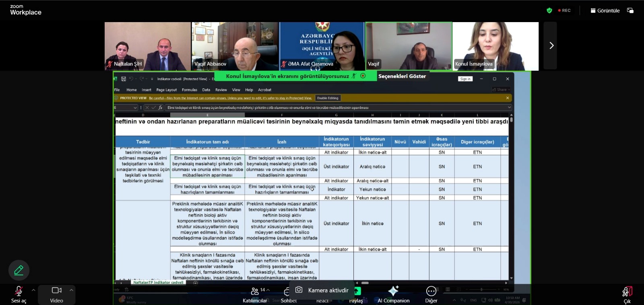Click the Paylaş share screen button
The image size is (644, 305).
pos(356,295)
